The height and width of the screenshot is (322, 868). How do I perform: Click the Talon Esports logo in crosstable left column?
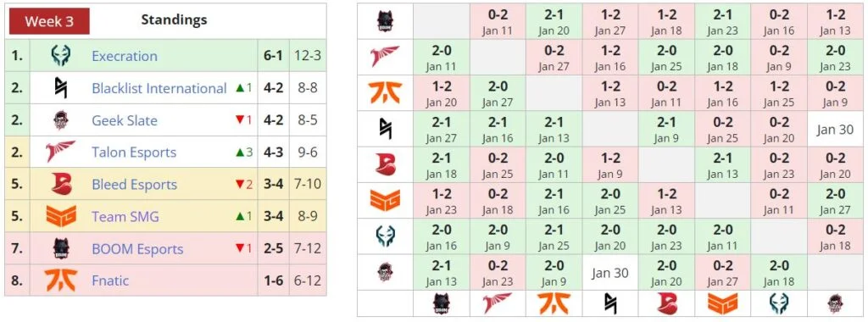386,57
